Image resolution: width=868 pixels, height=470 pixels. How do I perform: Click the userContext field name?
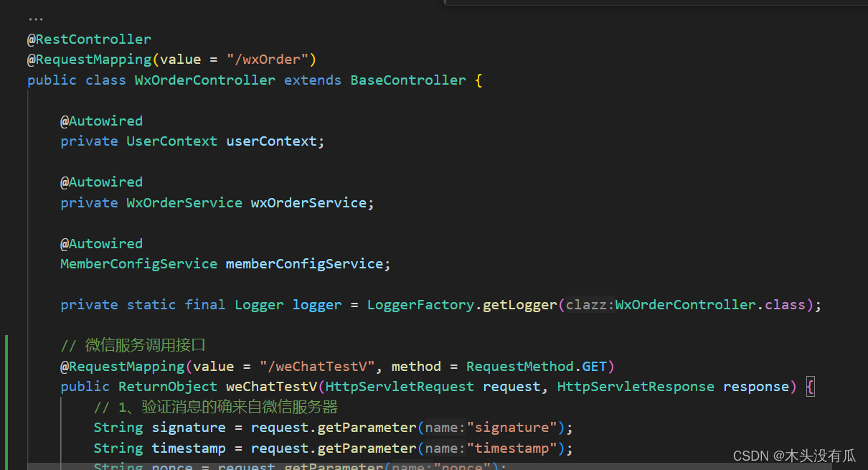[x=271, y=141]
